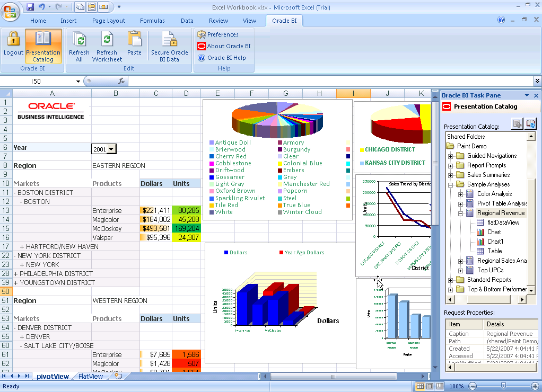The height and width of the screenshot is (392, 542).
Task: Click the first sheet navigation arrow
Action: 4,376
